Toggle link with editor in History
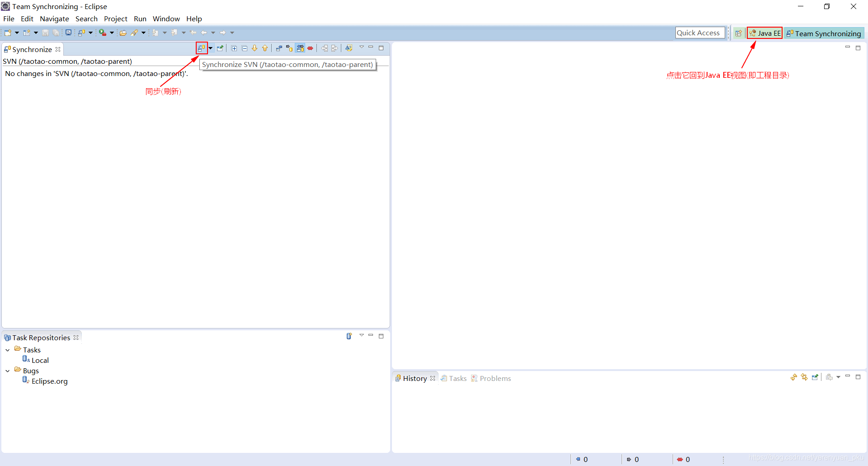 point(804,377)
